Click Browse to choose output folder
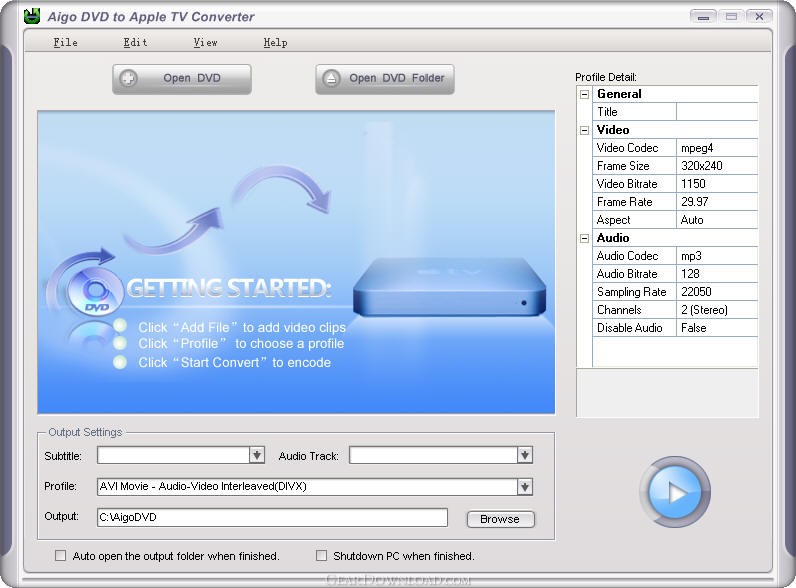The image size is (796, 588). pyautogui.click(x=500, y=519)
